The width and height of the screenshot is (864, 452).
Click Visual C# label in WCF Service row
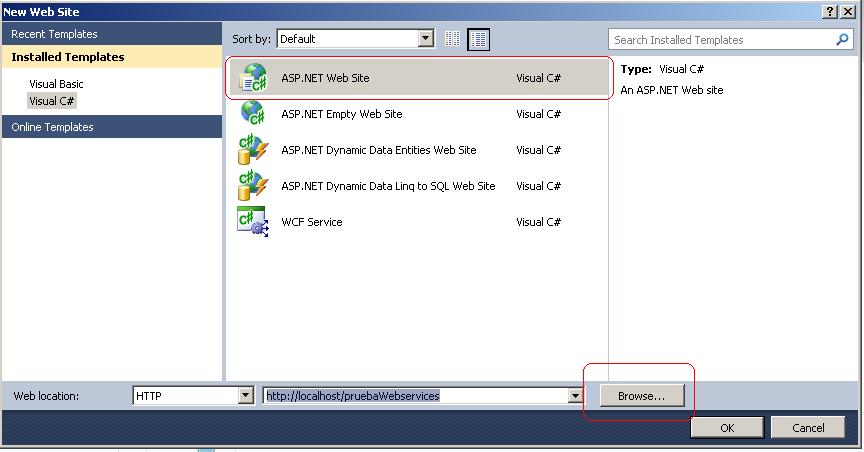click(x=538, y=222)
